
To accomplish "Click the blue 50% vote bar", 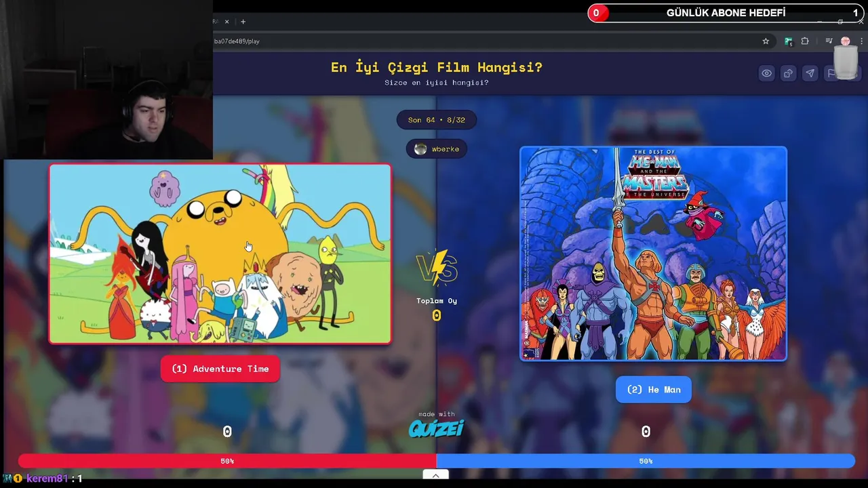I will [646, 461].
